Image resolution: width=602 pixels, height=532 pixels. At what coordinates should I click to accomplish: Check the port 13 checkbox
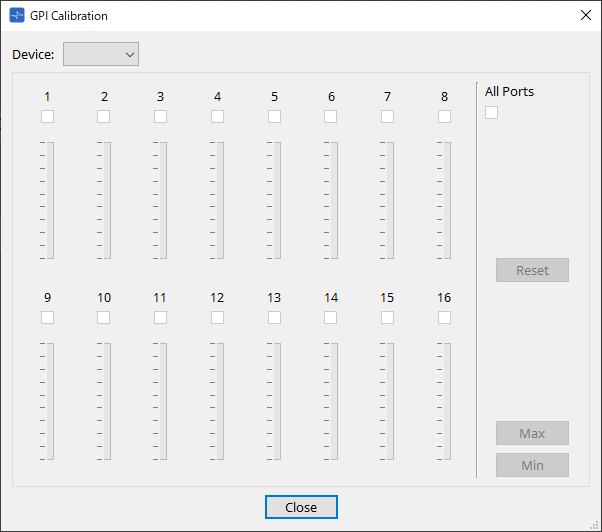click(x=274, y=317)
